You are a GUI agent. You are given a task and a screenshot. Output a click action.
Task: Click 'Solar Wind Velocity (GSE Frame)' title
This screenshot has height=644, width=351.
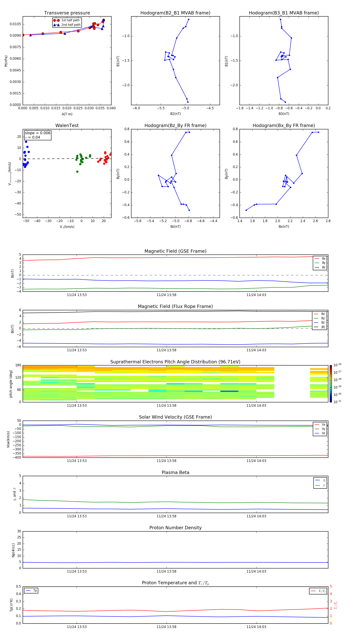tap(175, 417)
